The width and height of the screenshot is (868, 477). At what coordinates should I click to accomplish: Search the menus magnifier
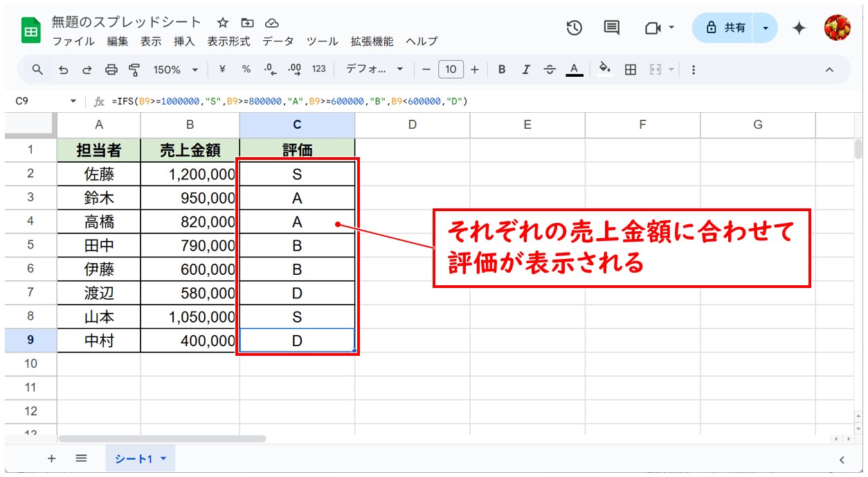[x=38, y=69]
